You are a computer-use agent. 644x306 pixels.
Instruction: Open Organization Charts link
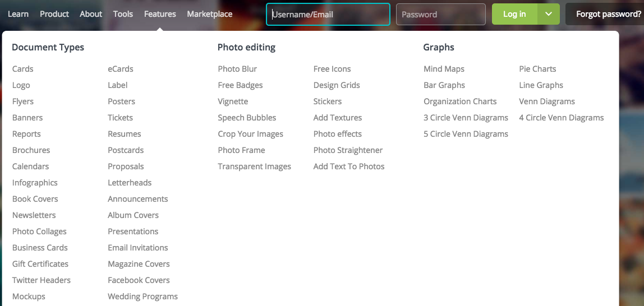(460, 101)
